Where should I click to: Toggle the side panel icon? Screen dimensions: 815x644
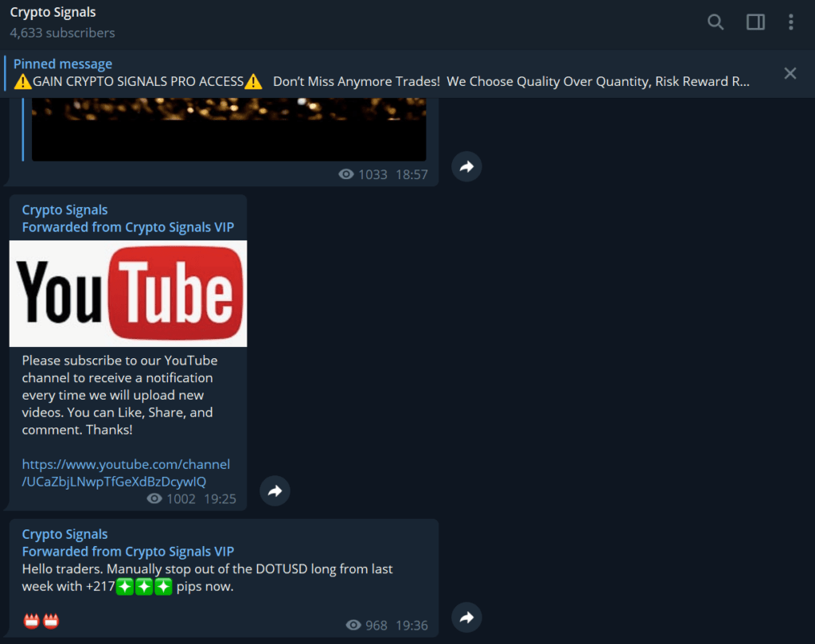[755, 21]
